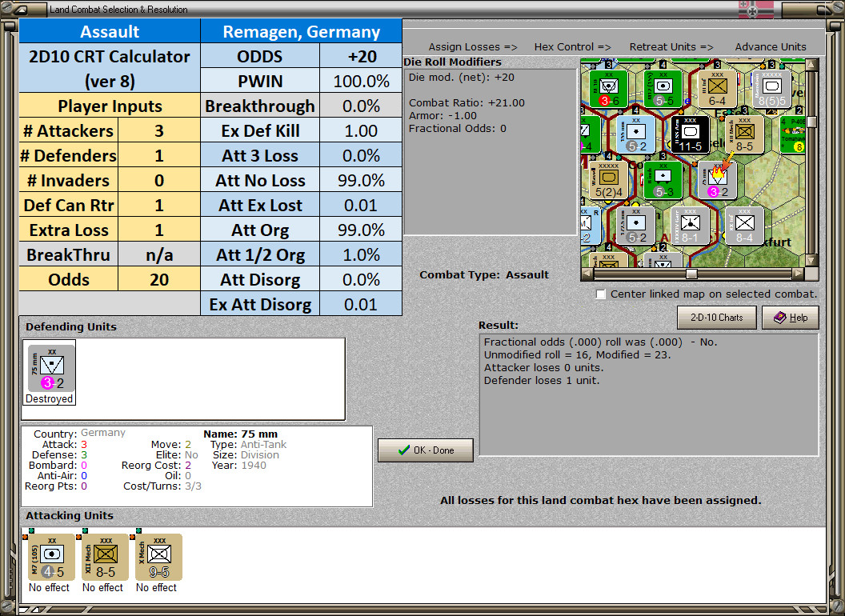Click the ODDS value +20 cell
Viewport: 845px width, 616px height.
[361, 56]
